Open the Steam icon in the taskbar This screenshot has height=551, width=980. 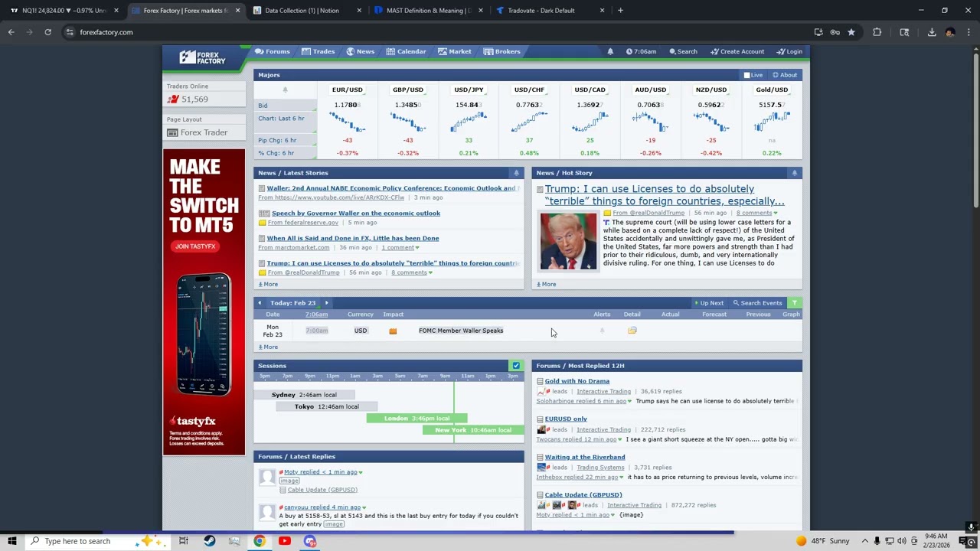209,541
